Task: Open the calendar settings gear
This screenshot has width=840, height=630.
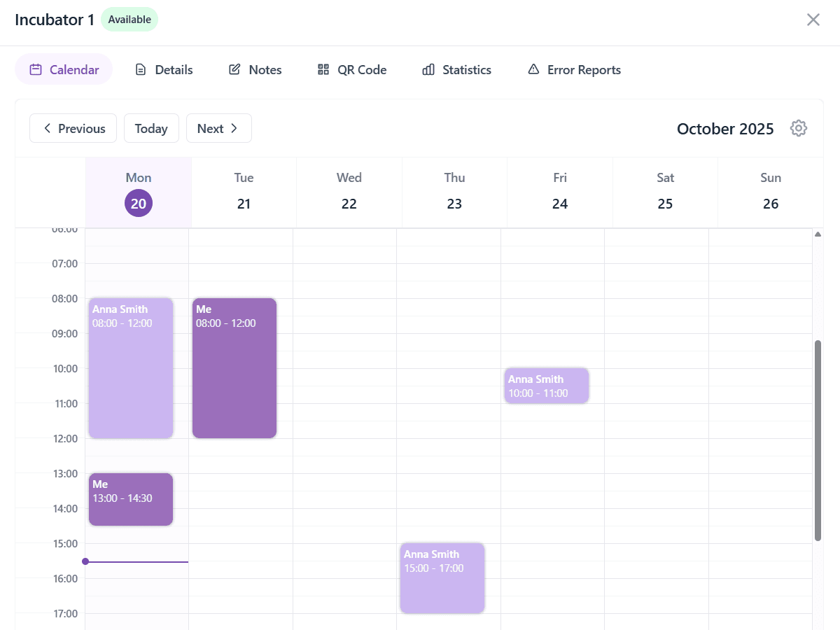Action: click(799, 128)
